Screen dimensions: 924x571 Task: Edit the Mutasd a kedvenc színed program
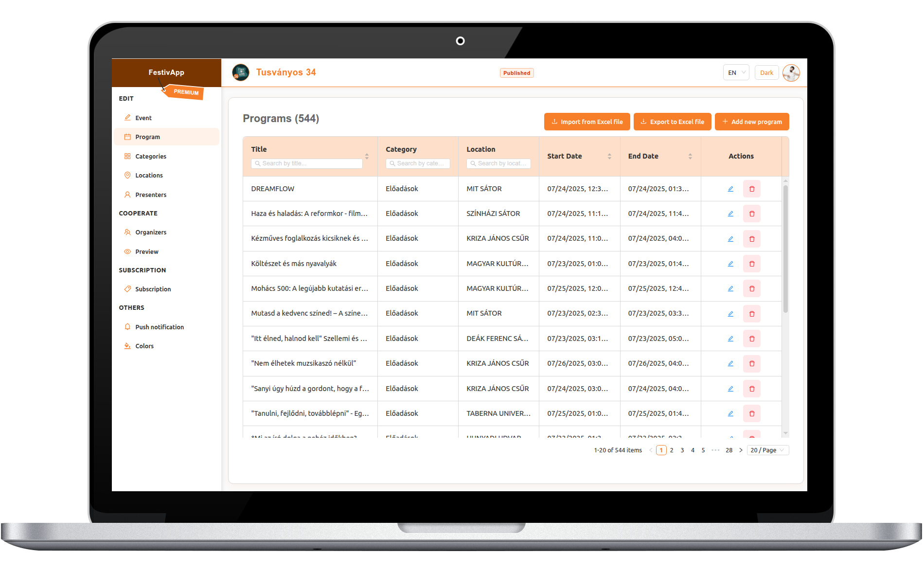pos(730,314)
